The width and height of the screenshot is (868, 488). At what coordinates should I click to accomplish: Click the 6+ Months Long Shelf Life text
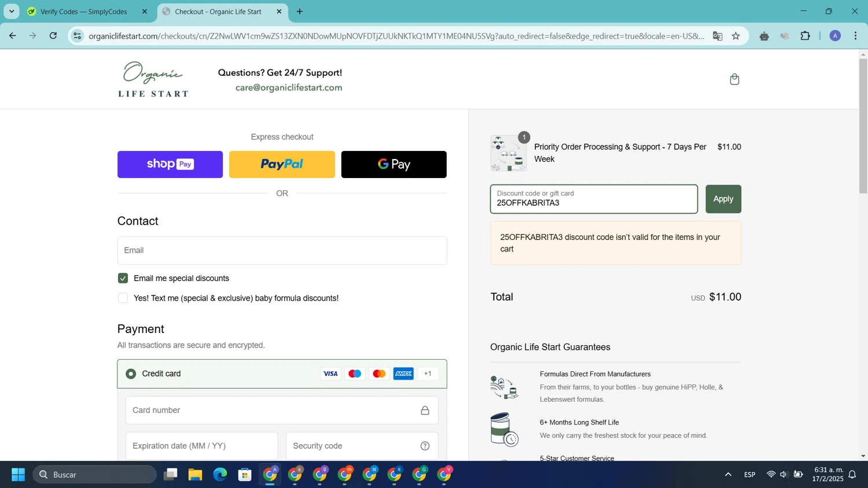579,423
